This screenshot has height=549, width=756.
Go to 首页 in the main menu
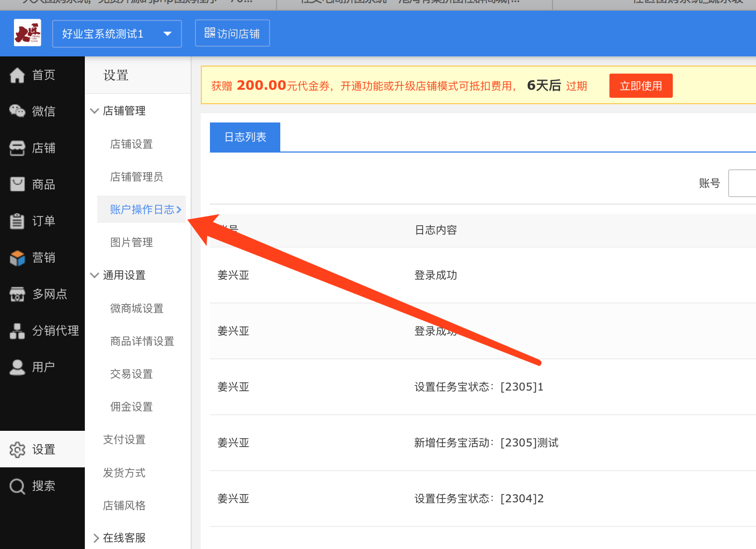(43, 75)
